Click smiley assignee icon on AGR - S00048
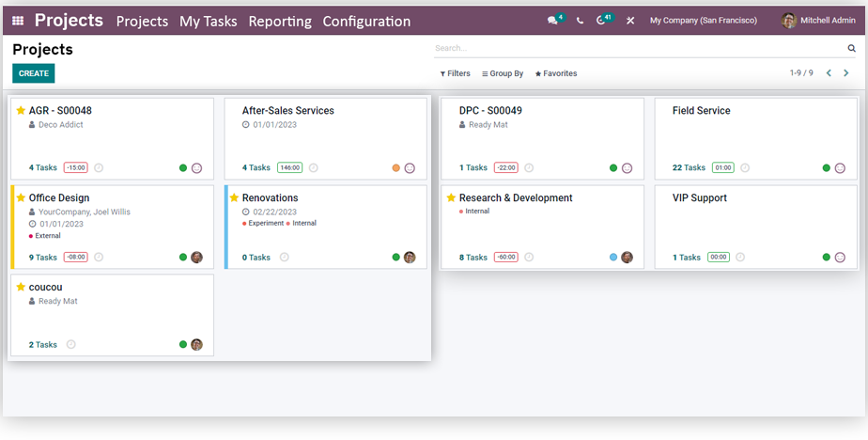This screenshot has width=868, height=440. (196, 168)
